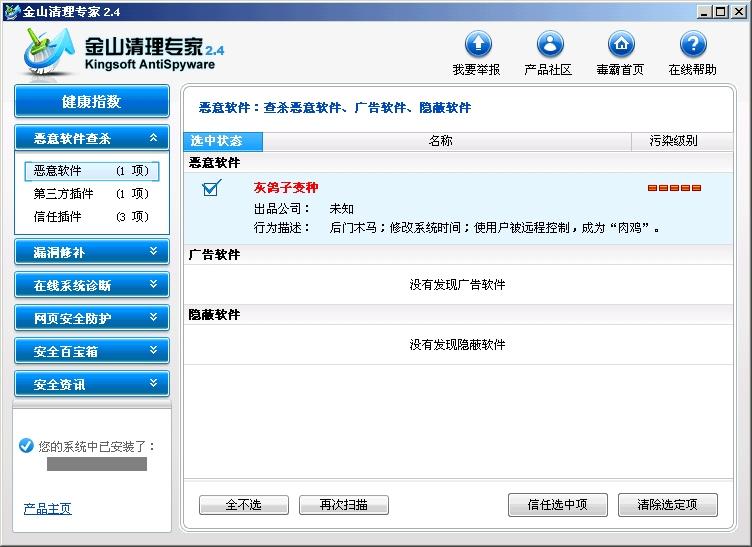Close the 金山清理专家 window
The height and width of the screenshot is (547, 752).
point(739,12)
